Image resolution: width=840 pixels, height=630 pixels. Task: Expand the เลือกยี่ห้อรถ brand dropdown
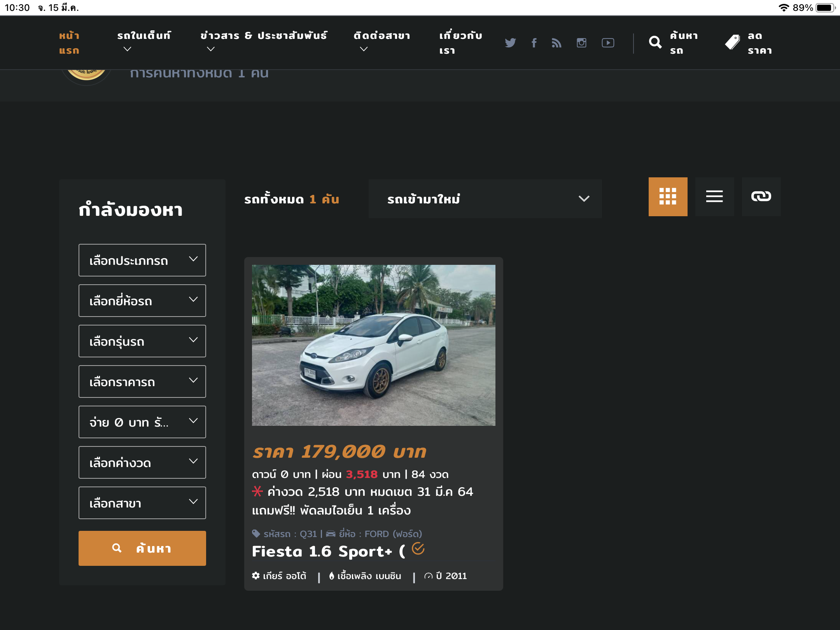coord(142,301)
